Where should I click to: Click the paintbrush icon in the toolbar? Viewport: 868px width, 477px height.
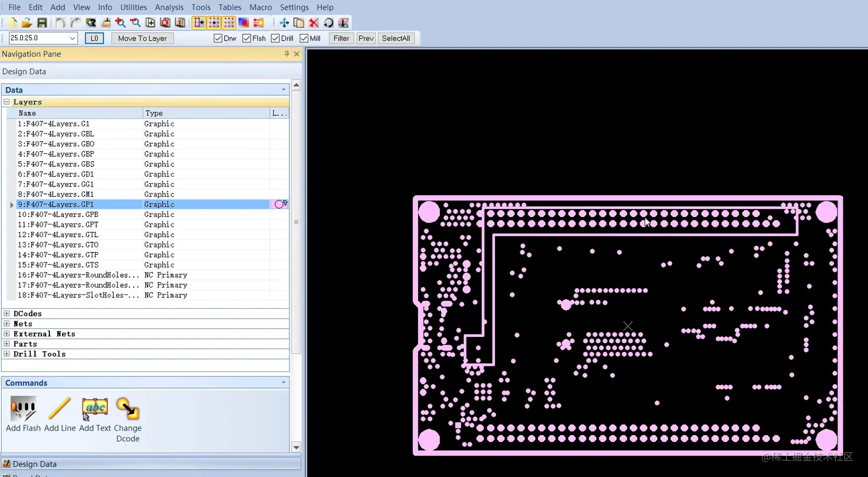[x=106, y=23]
